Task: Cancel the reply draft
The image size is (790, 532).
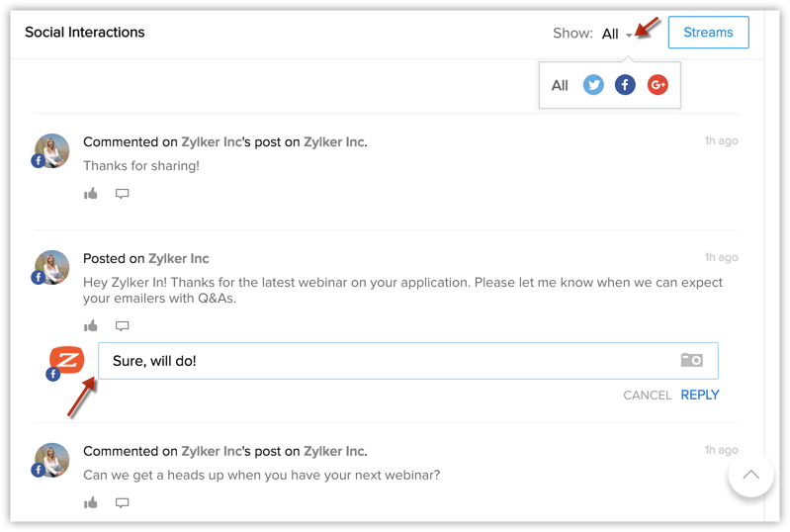Action: tap(647, 396)
